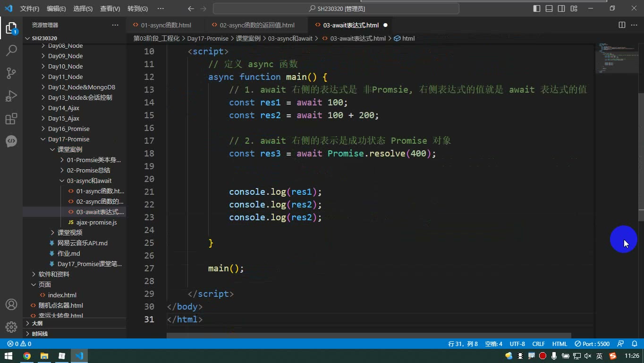
Task: Open the Source Control view
Action: pos(11,73)
